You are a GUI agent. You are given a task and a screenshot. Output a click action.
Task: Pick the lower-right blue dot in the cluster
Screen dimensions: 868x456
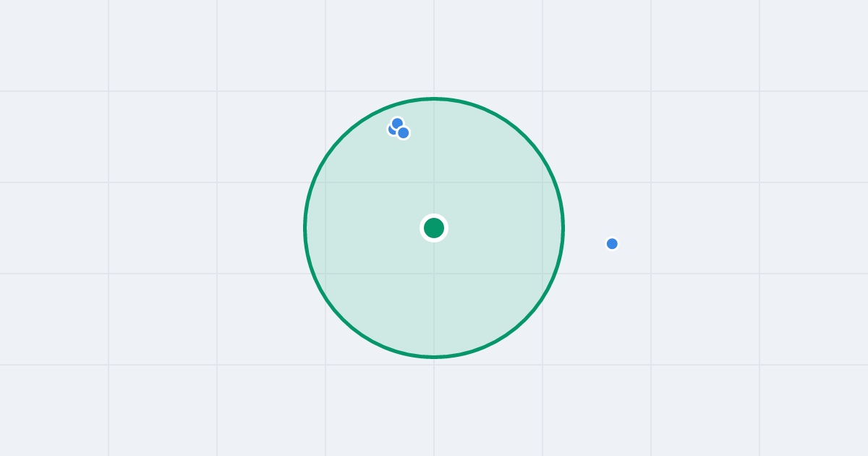coord(404,133)
